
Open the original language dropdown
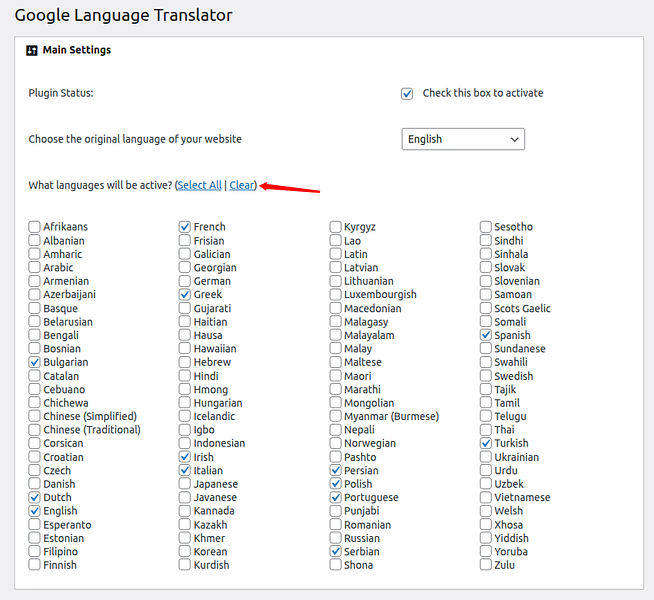click(463, 139)
